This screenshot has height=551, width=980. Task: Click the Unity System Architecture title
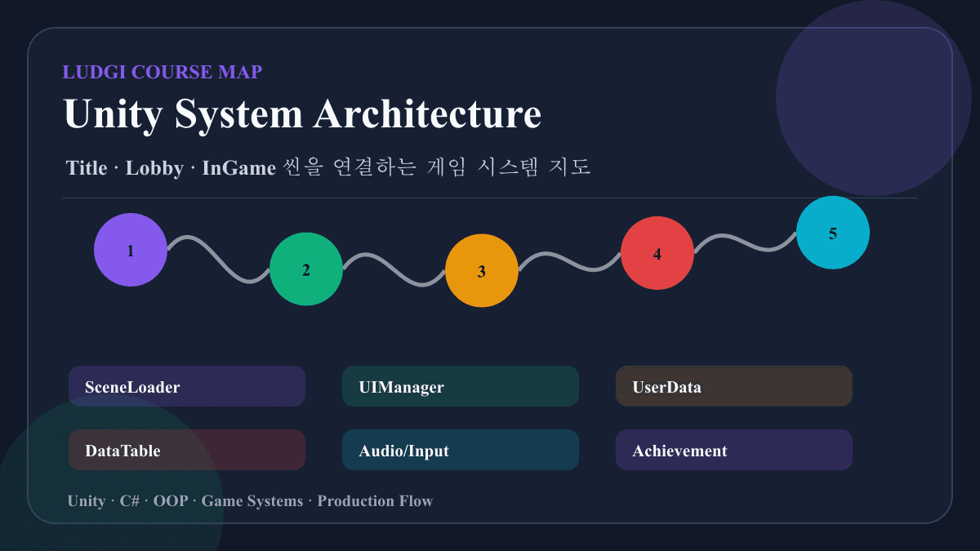[x=303, y=114]
